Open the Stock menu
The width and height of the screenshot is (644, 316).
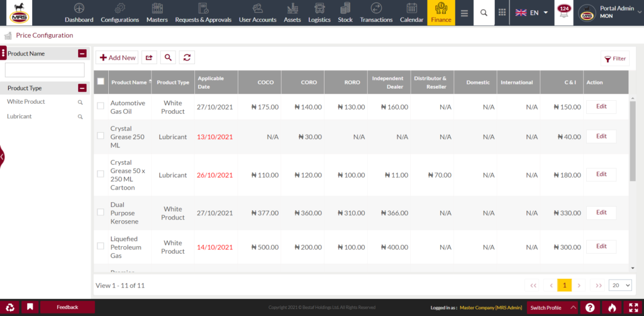pos(345,13)
